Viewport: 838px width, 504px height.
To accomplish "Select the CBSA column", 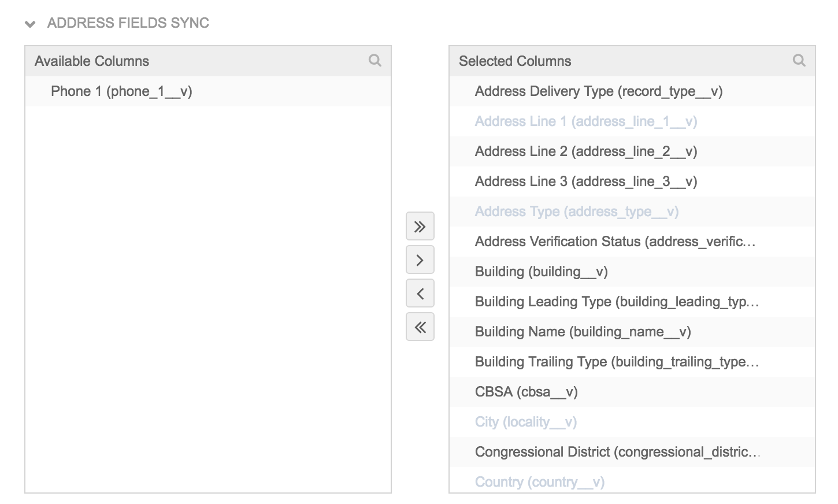I will coord(526,392).
